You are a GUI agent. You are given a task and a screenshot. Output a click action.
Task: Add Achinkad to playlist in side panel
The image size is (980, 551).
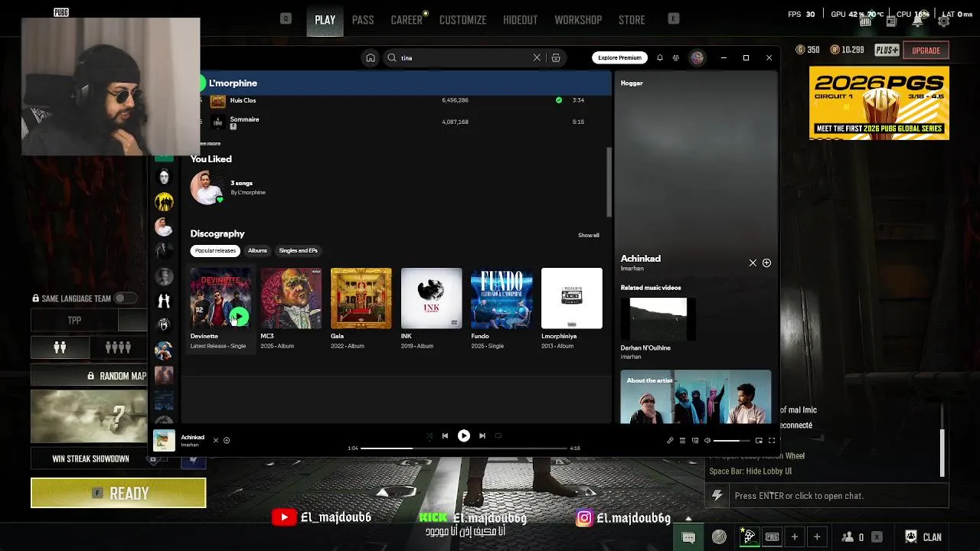pyautogui.click(x=766, y=262)
